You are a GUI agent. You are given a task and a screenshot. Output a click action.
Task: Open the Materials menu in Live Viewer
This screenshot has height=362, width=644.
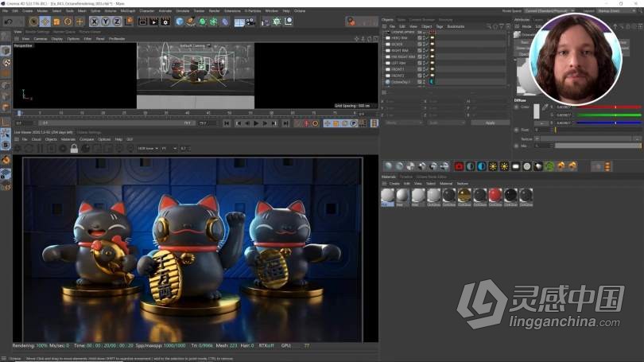pos(68,139)
